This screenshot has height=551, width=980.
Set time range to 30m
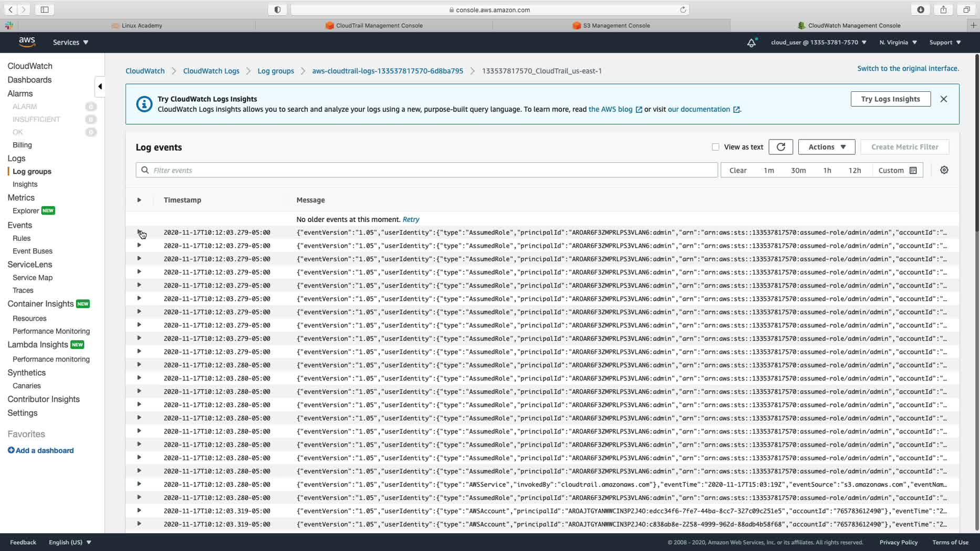[798, 171]
